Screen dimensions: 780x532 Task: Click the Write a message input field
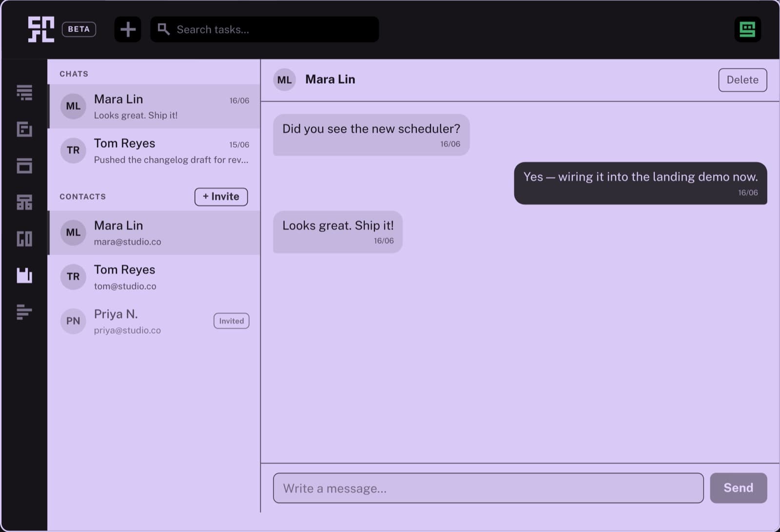(x=488, y=488)
